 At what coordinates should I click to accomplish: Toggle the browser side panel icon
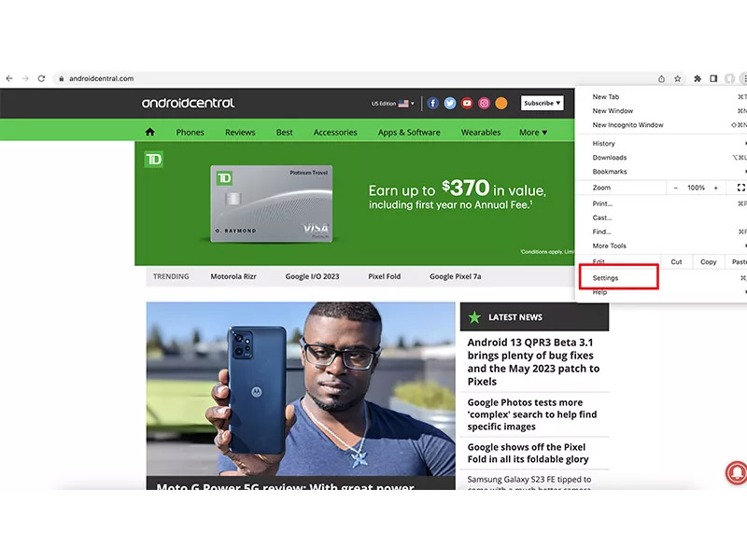pos(713,78)
